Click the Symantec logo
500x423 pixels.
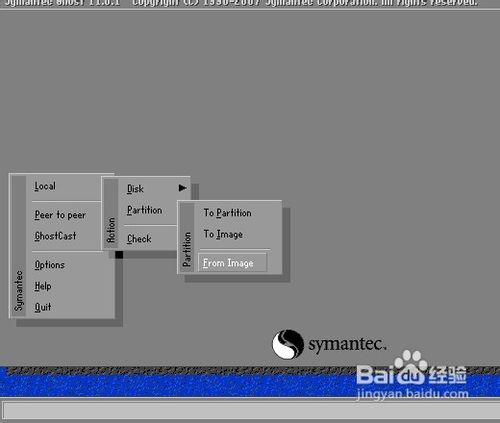pyautogui.click(x=329, y=344)
